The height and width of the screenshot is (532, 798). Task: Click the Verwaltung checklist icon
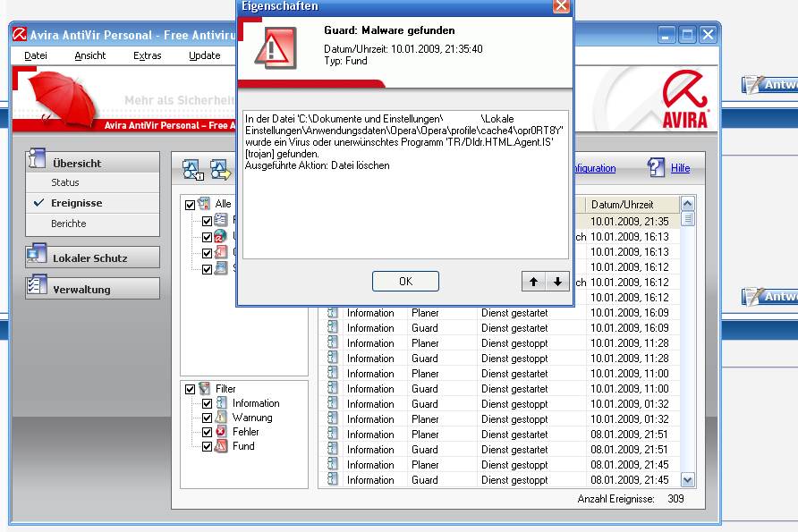coord(37,284)
